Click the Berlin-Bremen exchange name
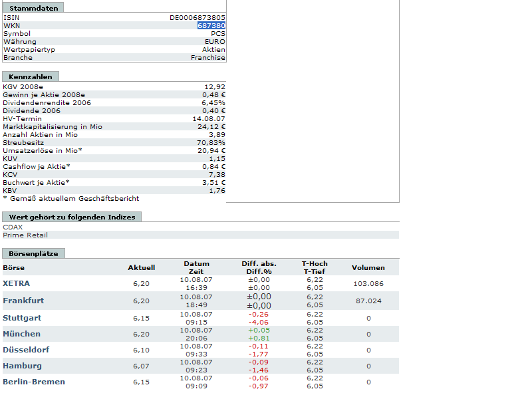This screenshot has height=399, width=532. pyautogui.click(x=34, y=382)
